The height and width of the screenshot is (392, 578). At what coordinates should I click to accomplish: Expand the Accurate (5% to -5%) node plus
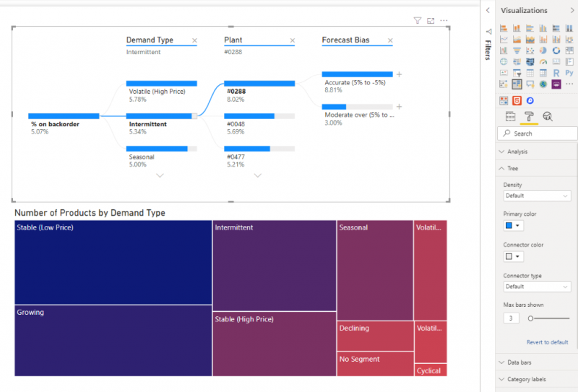pyautogui.click(x=399, y=74)
